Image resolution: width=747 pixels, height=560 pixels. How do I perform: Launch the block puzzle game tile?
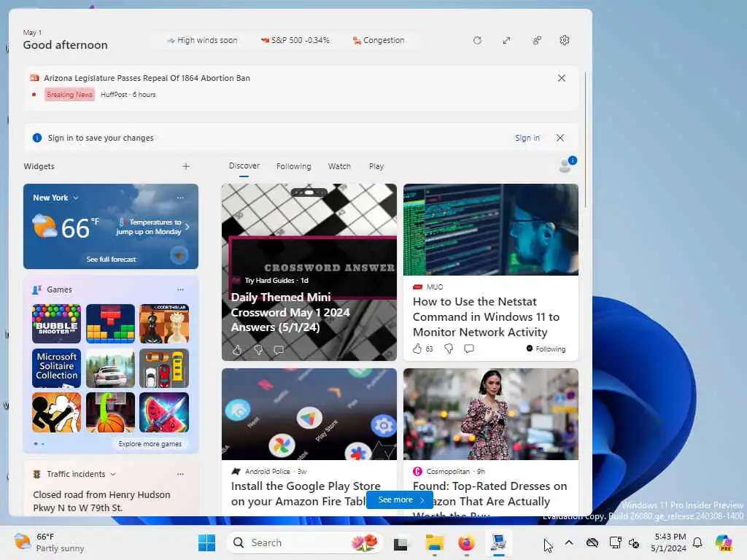point(111,324)
